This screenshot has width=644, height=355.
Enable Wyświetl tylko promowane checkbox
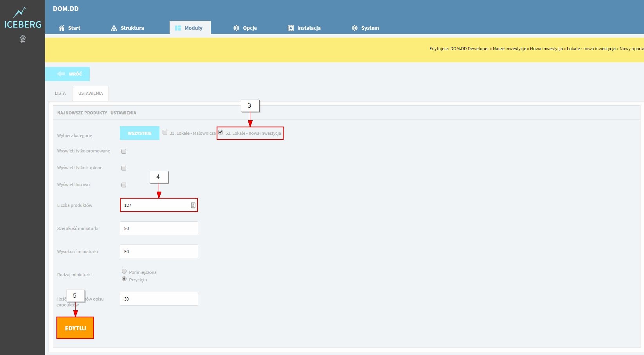point(124,151)
